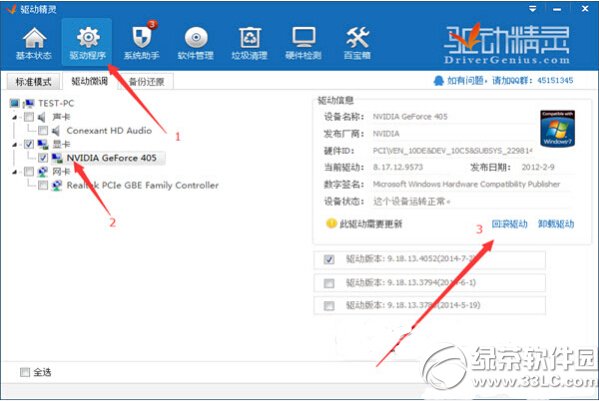This screenshot has height=401, width=599.
Task: Open 硬件检测 monitor icon
Action: click(x=304, y=37)
